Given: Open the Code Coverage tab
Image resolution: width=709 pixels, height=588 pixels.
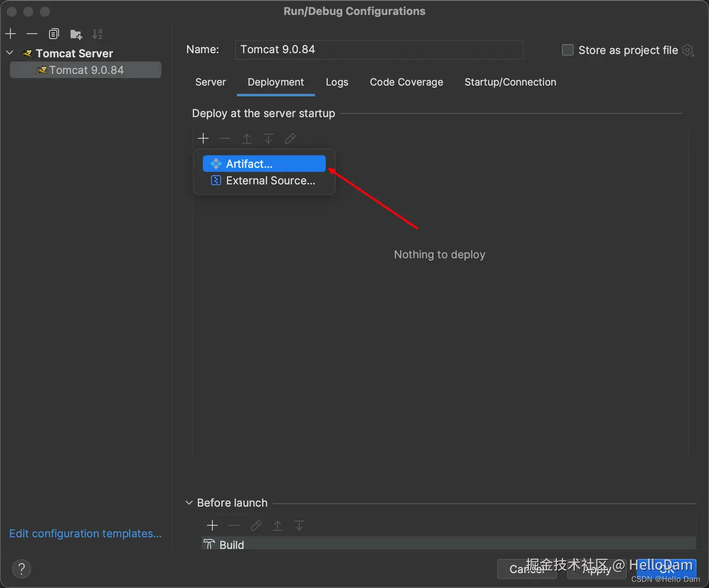Looking at the screenshot, I should (407, 82).
